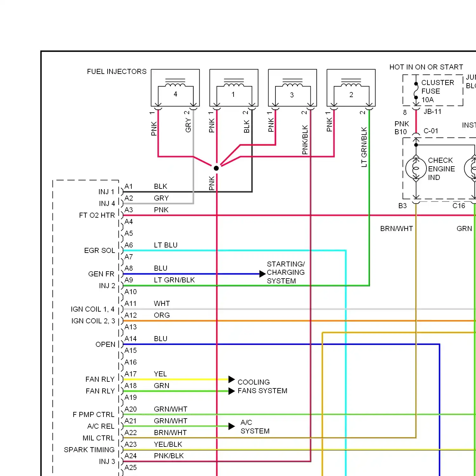Click the YEL/BLK wire color label at A23

coord(168,444)
